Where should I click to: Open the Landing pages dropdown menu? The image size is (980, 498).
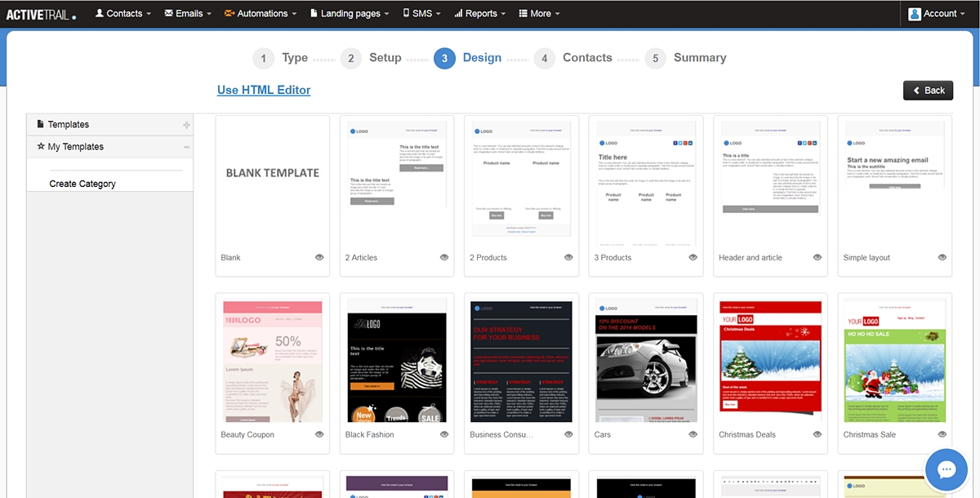tap(350, 14)
